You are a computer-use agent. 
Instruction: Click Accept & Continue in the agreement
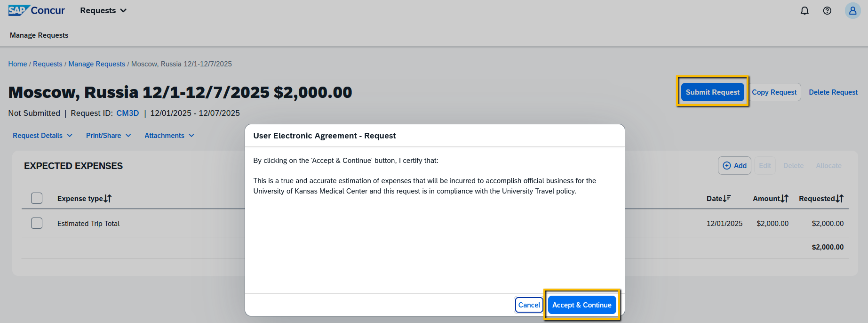coord(581,305)
